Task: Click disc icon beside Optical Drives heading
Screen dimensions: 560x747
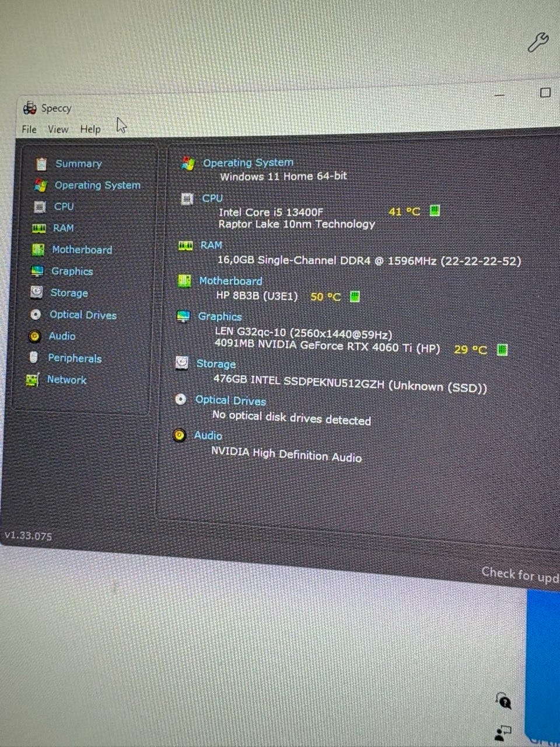Action: [x=181, y=399]
